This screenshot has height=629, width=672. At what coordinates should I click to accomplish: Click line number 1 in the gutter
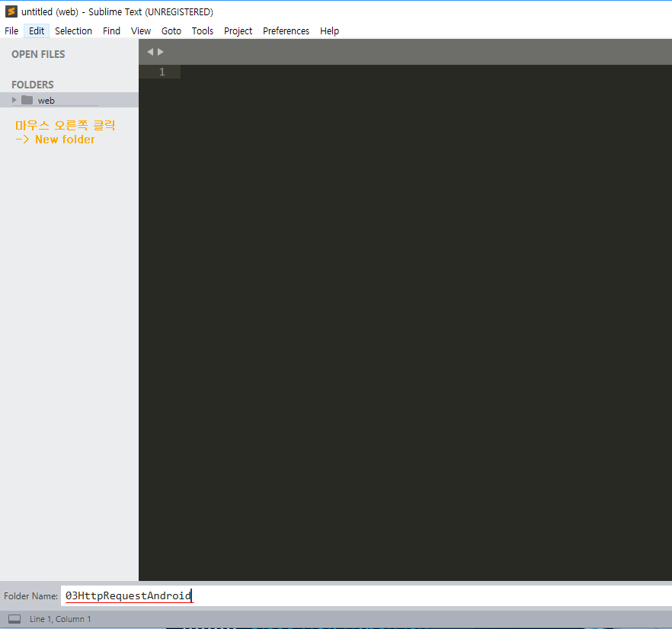tap(162, 72)
